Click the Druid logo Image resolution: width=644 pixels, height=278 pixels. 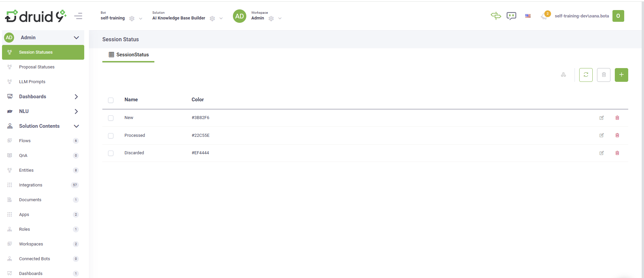pos(36,16)
